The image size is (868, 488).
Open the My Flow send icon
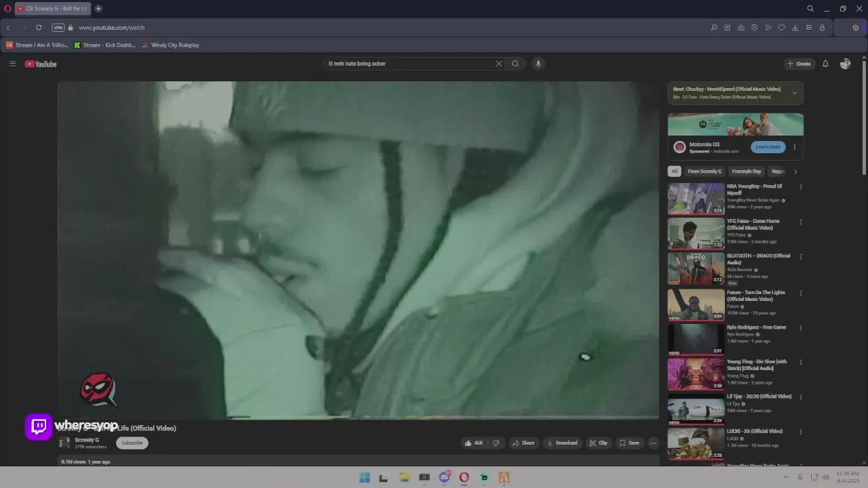768,28
